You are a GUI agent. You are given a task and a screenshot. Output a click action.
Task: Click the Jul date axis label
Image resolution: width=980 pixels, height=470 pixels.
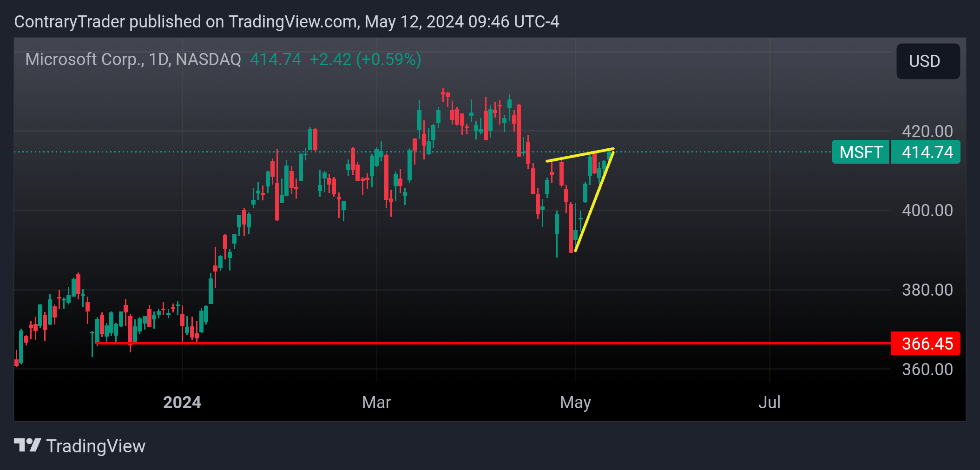click(770, 402)
